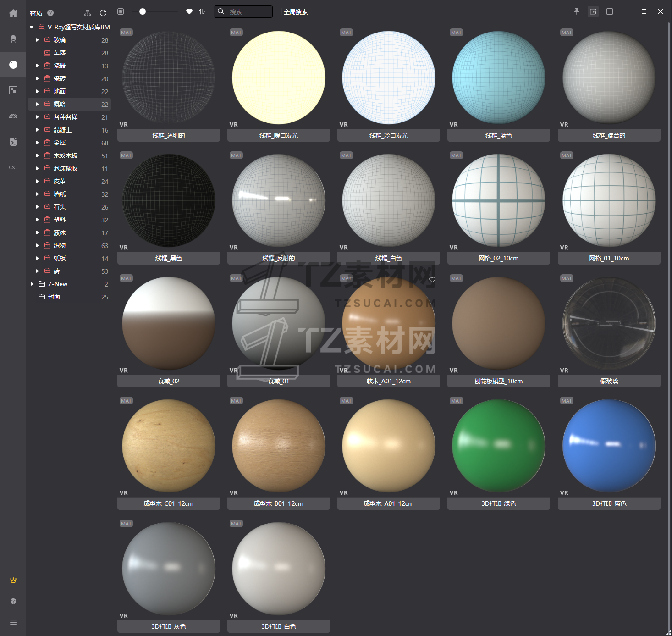Click the 3D打印_绿色 material label

pyautogui.click(x=498, y=503)
